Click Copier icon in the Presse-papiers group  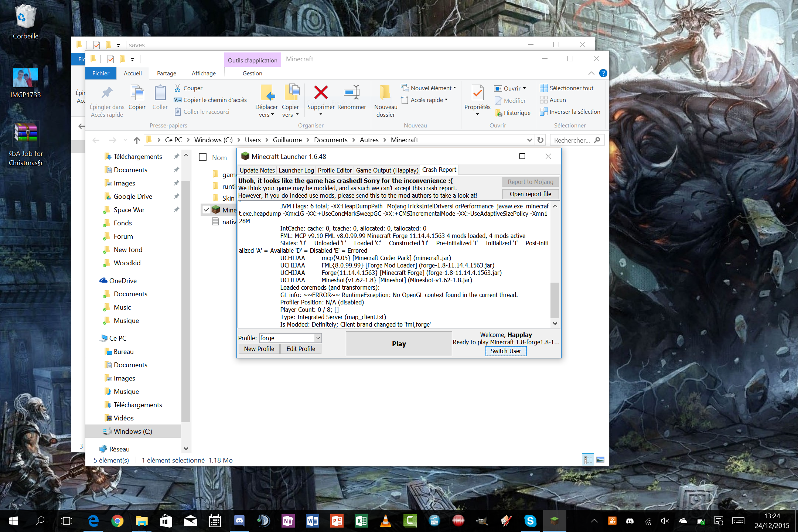[x=137, y=93]
